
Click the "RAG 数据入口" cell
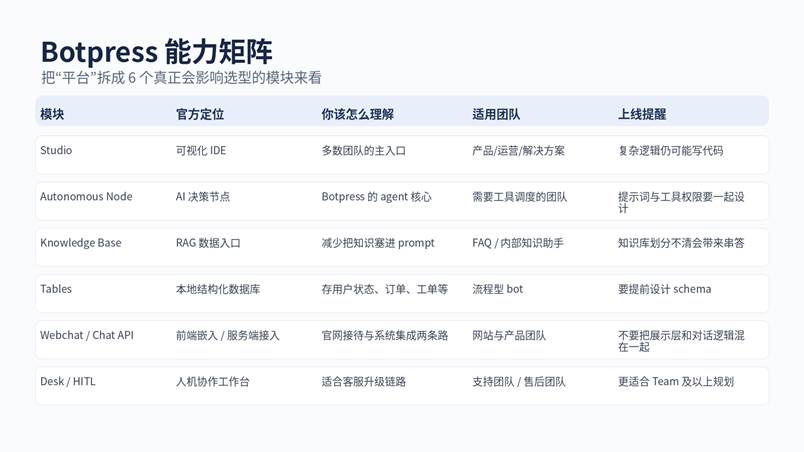click(208, 243)
